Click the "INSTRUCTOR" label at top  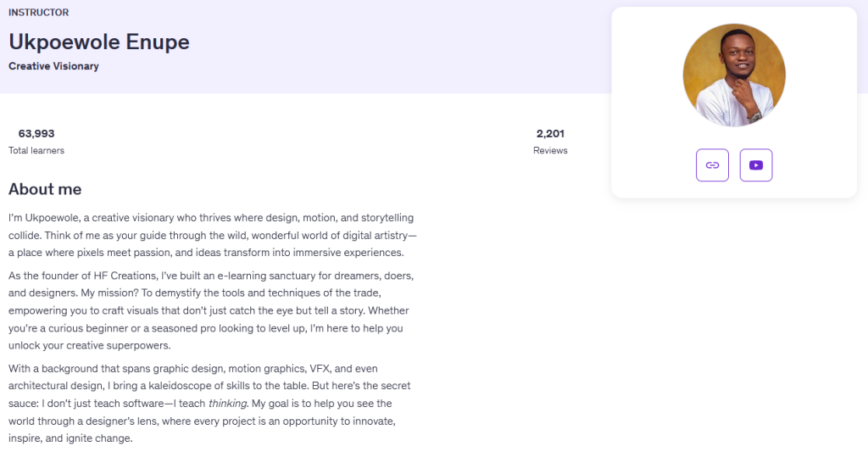[39, 13]
